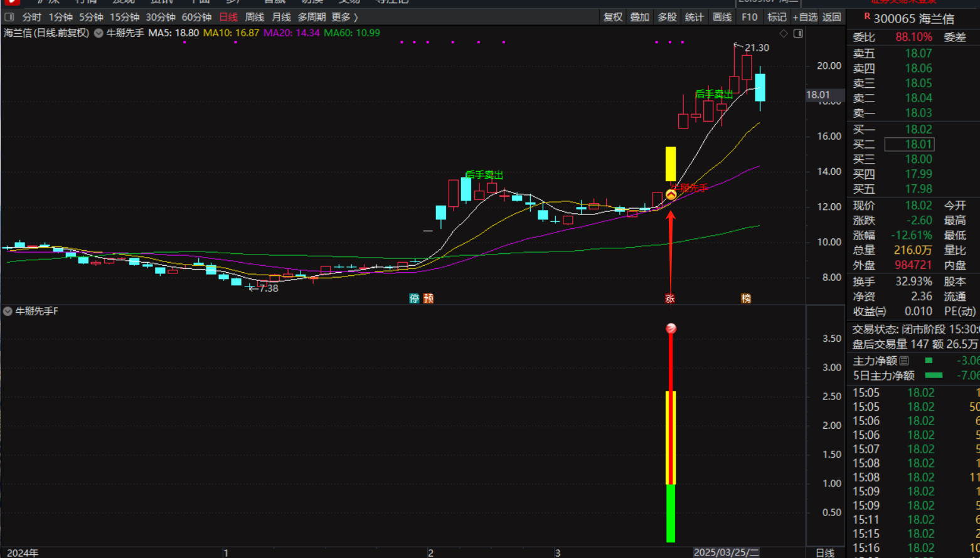
Task: Click the orange 牛掰先手 signal icon on chart
Action: click(671, 195)
